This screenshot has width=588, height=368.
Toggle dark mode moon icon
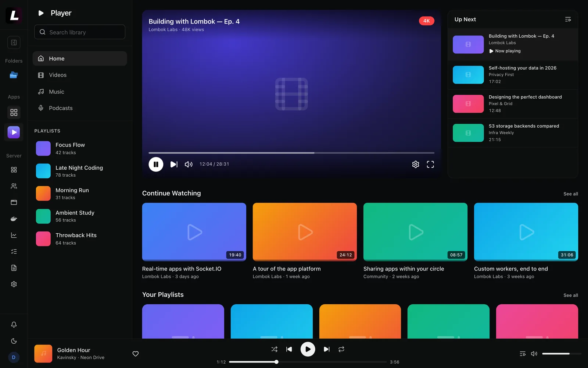coord(14,341)
